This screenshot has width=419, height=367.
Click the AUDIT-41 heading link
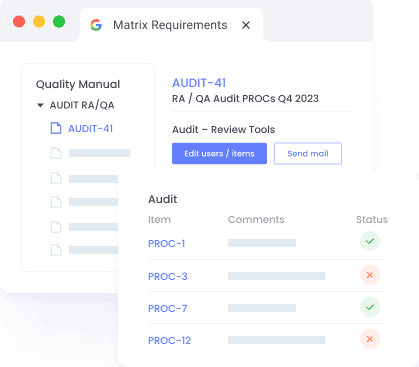[199, 83]
